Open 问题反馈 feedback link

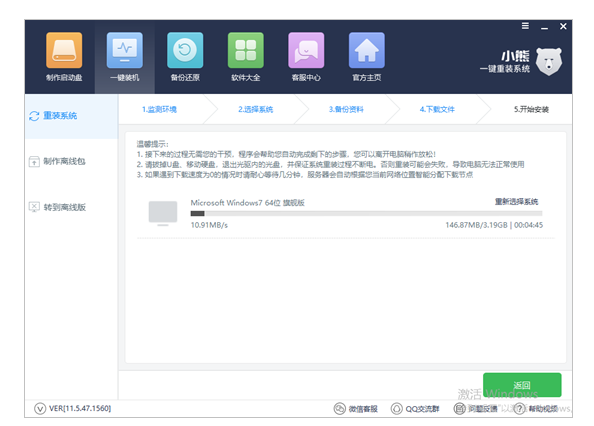click(483, 409)
